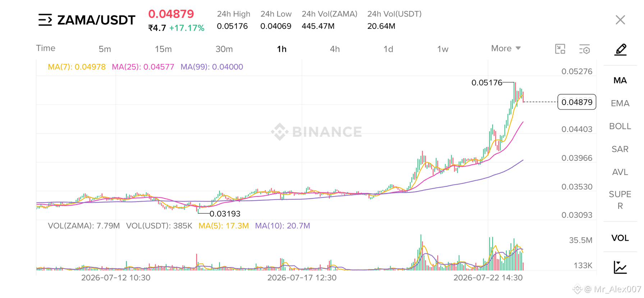The width and height of the screenshot is (644, 298).
Task: Toggle the EMA indicator
Action: click(x=620, y=103)
